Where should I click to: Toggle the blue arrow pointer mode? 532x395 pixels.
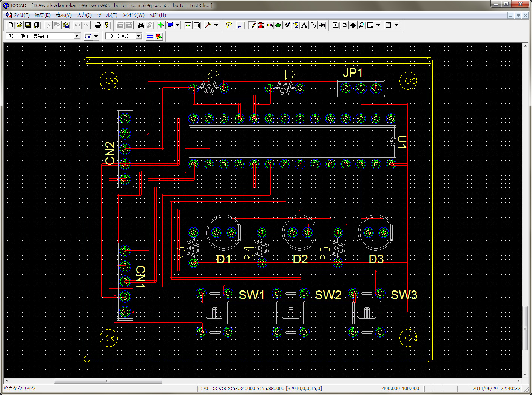(x=240, y=25)
